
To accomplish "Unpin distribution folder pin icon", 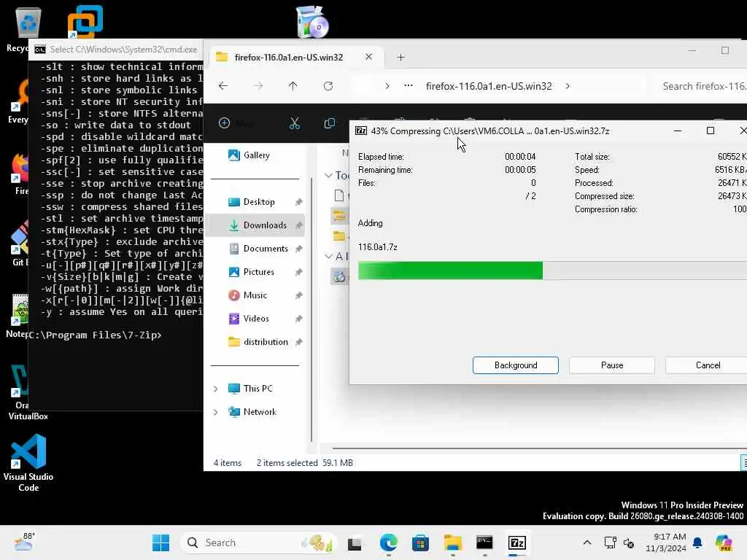I will click(298, 342).
